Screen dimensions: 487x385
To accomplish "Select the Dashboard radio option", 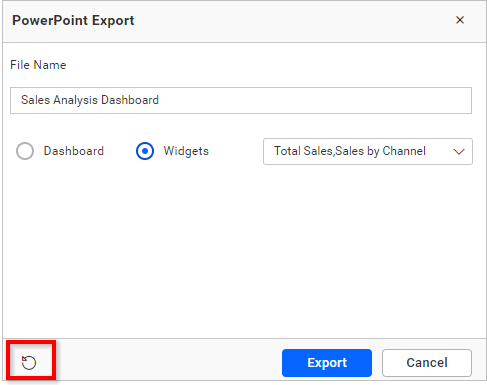I will point(25,151).
